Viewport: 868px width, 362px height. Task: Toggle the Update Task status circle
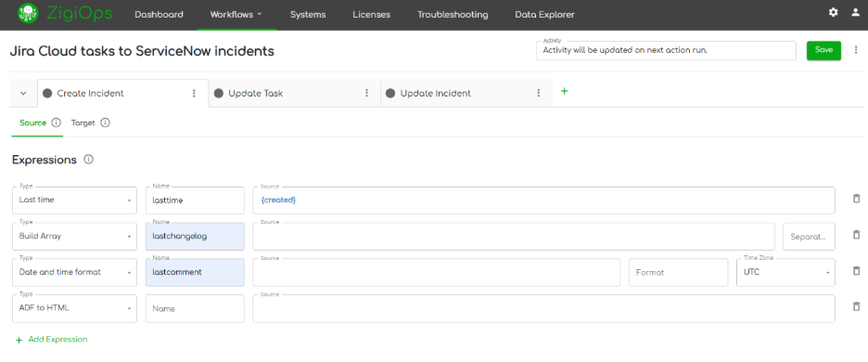219,93
